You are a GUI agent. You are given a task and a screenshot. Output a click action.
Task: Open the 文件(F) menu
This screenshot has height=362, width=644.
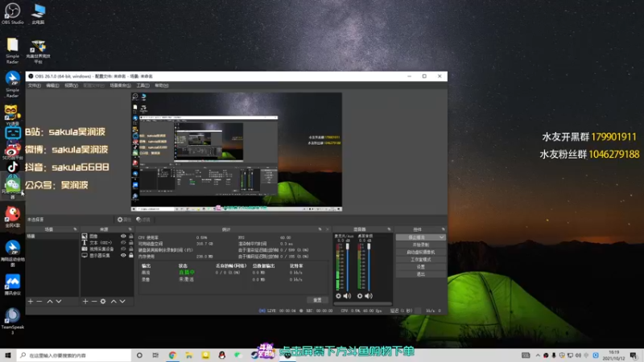click(35, 85)
